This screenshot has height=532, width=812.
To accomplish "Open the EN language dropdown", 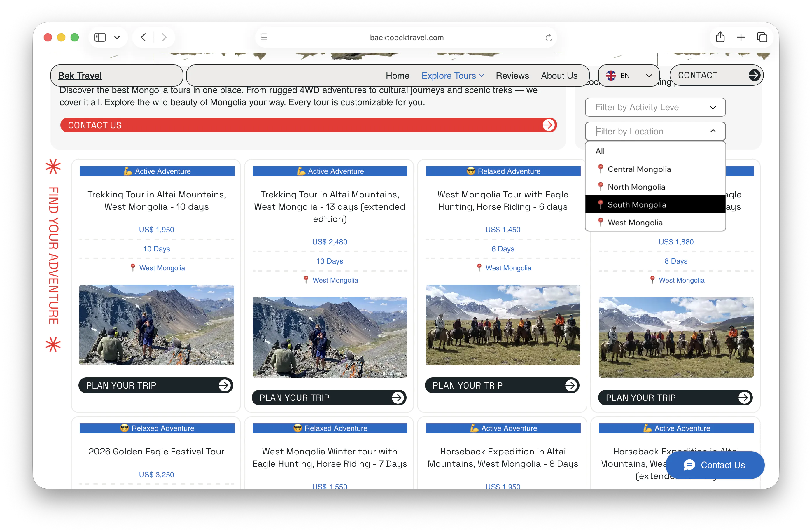I will tap(629, 76).
